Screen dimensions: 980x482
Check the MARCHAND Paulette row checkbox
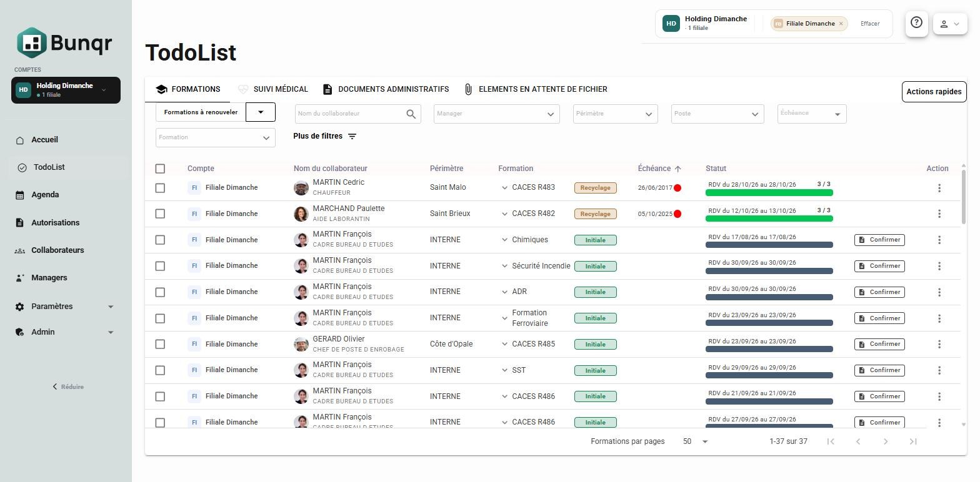click(160, 214)
